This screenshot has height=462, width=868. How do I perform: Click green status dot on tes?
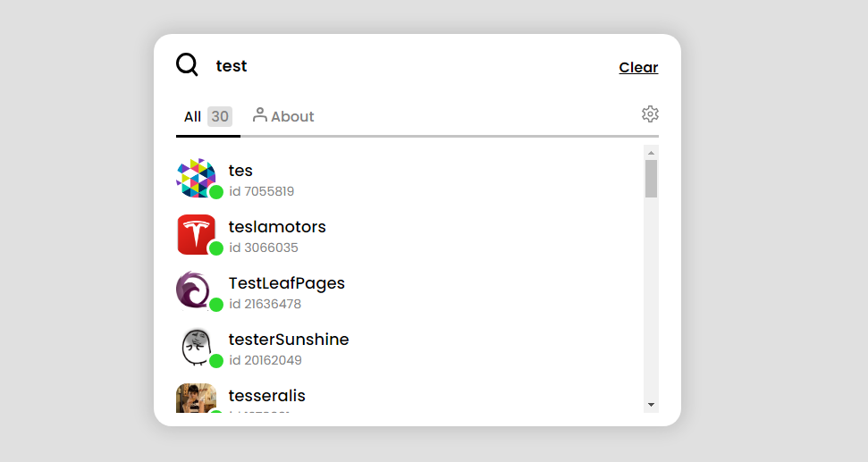(x=216, y=192)
